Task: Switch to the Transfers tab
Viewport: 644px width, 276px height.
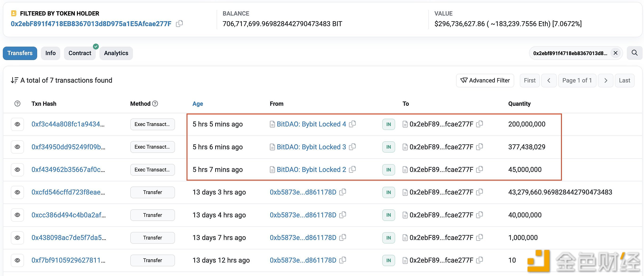Action: click(x=20, y=53)
